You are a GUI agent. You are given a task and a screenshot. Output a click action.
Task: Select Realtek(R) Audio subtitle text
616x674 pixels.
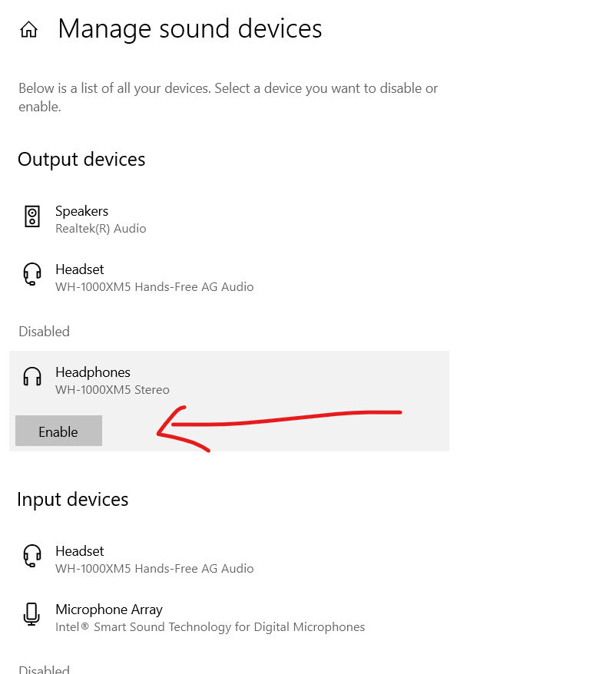click(101, 228)
